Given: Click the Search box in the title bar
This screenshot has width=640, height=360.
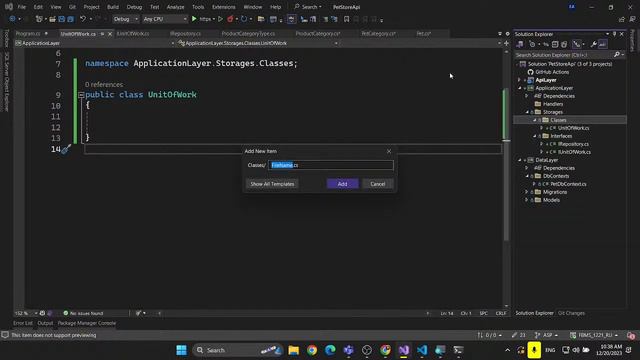Looking at the screenshot, I should [x=308, y=7].
